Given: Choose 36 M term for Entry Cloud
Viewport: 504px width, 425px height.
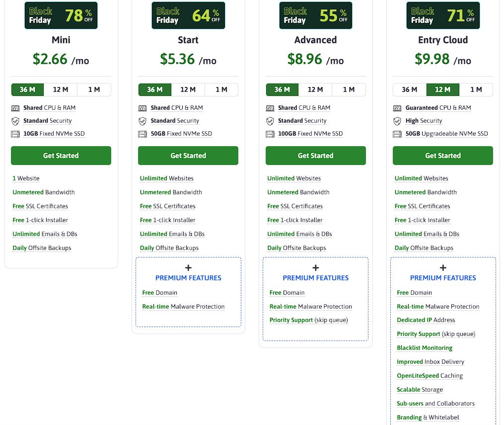Looking at the screenshot, I should tap(409, 89).
